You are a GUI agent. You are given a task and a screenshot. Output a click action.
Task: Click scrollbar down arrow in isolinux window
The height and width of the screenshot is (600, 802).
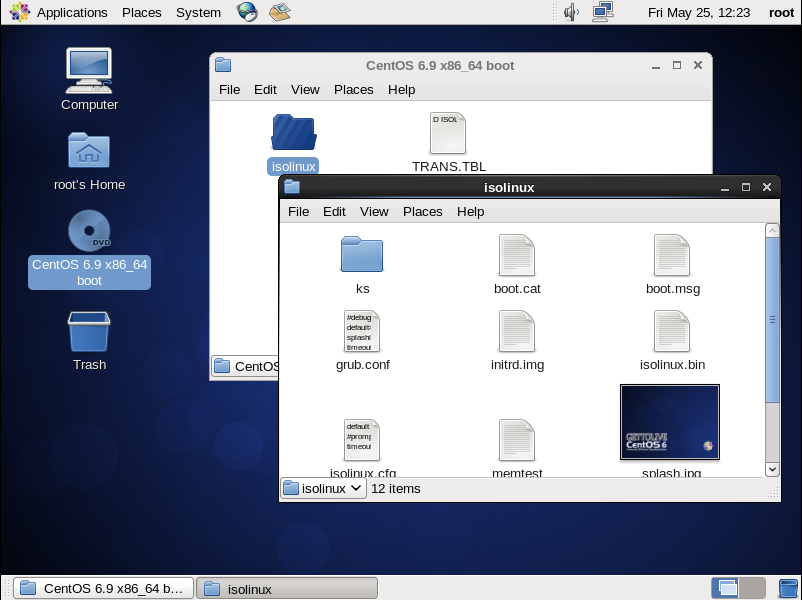(772, 469)
